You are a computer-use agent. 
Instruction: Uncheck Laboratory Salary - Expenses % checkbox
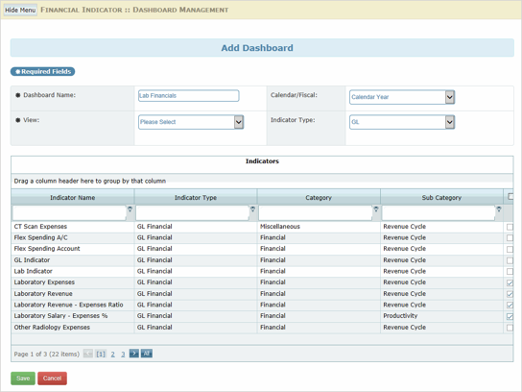tap(510, 316)
